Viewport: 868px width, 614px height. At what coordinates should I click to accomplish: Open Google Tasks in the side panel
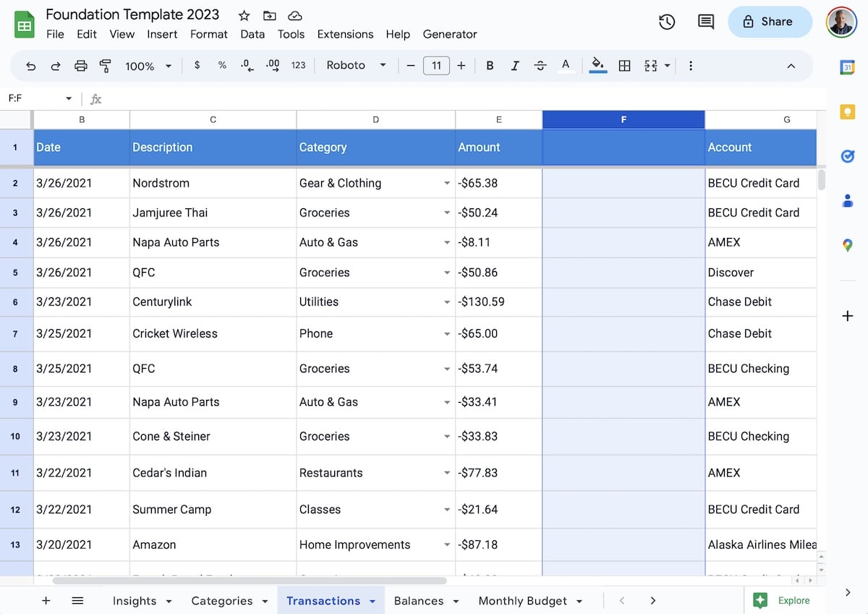(848, 156)
